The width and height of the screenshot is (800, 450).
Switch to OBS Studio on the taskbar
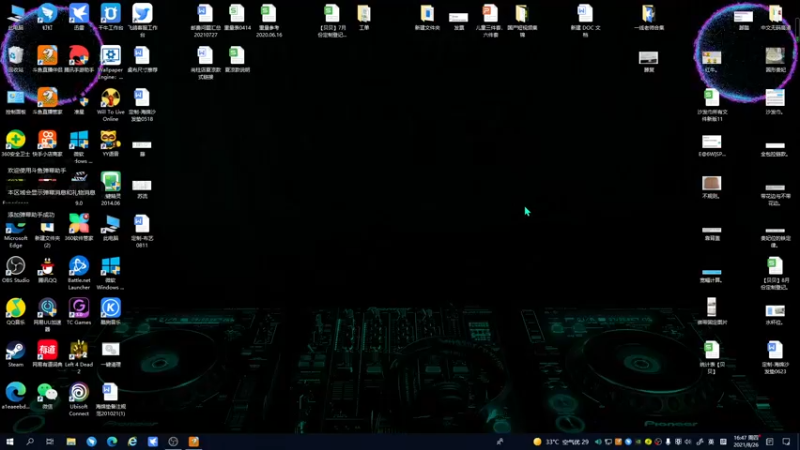click(x=173, y=442)
